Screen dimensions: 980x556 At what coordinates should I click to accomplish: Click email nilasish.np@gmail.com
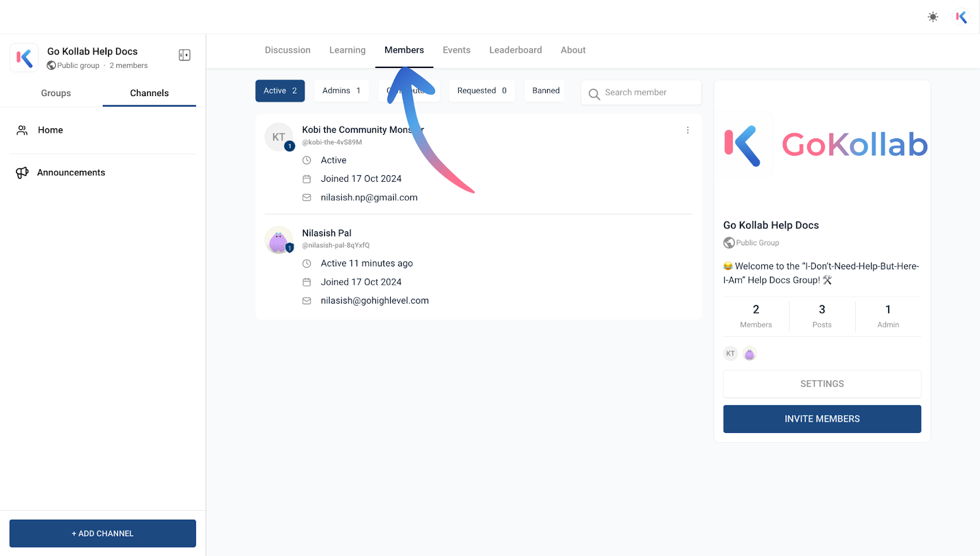tap(369, 197)
